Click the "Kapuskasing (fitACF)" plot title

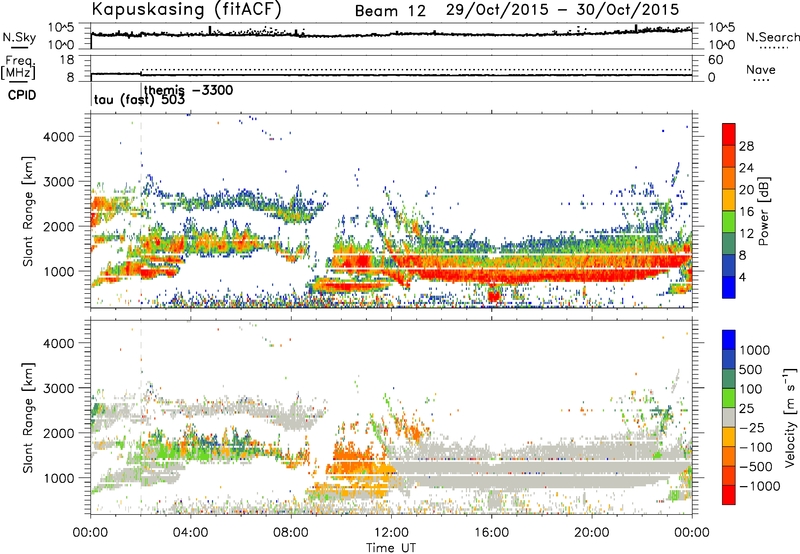pos(186,9)
